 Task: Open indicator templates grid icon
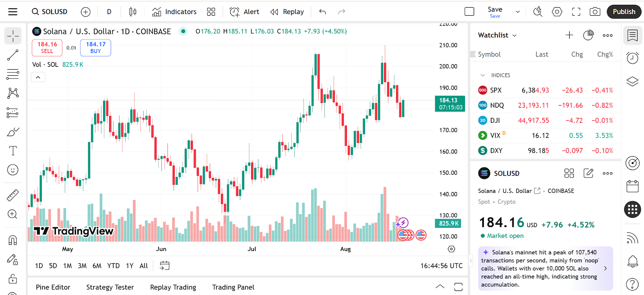pyautogui.click(x=211, y=12)
